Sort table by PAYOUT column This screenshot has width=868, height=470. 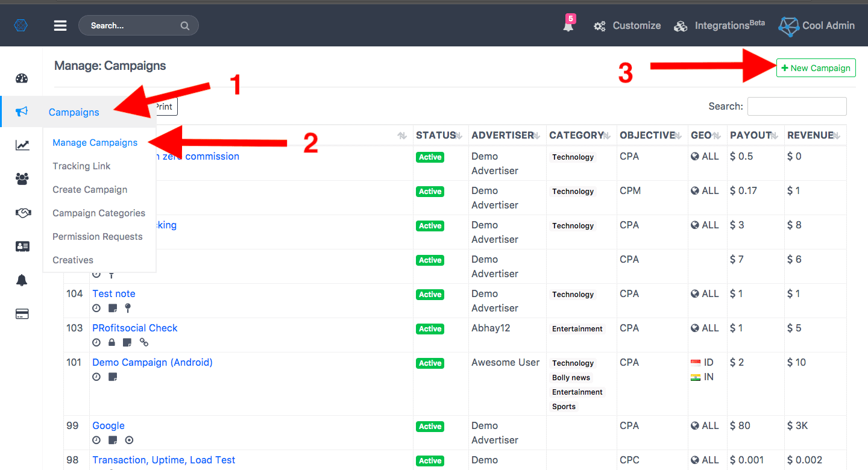click(755, 136)
